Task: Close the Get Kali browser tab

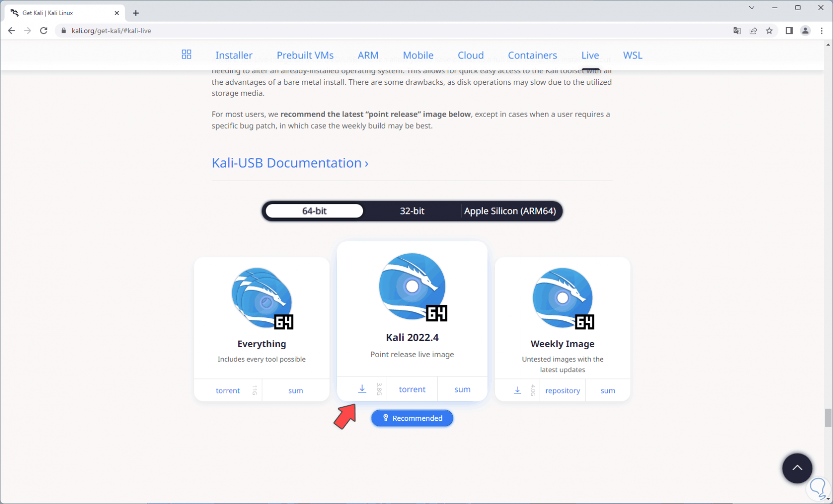Action: pos(117,13)
